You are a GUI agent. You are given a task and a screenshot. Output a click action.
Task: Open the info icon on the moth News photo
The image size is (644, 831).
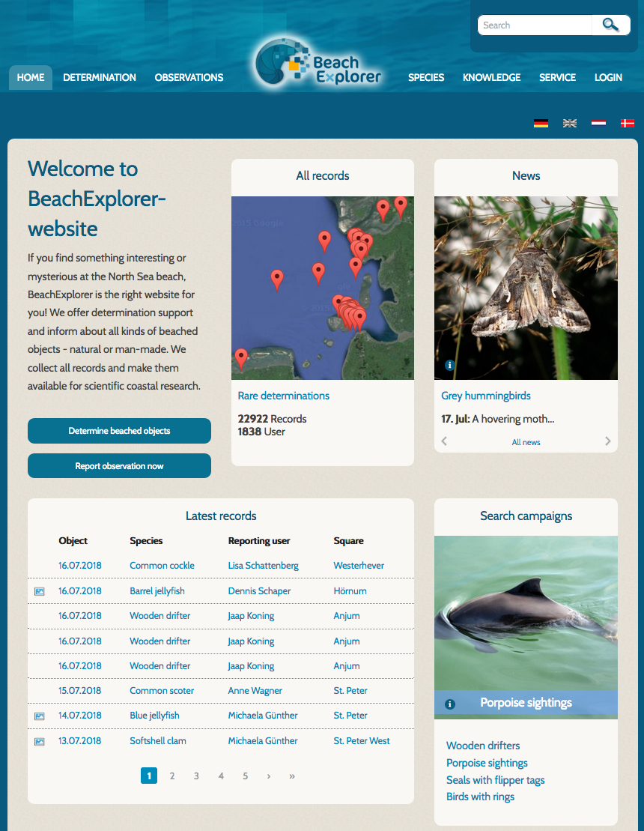tap(449, 365)
